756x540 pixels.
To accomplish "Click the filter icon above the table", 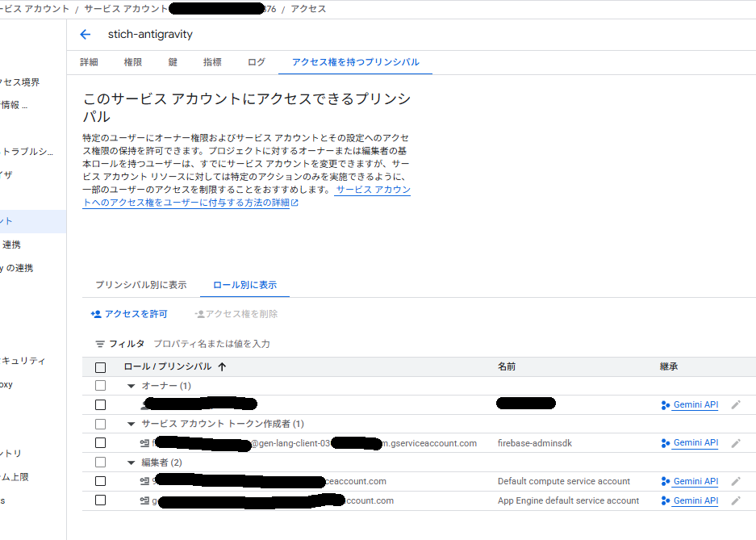I will point(100,344).
